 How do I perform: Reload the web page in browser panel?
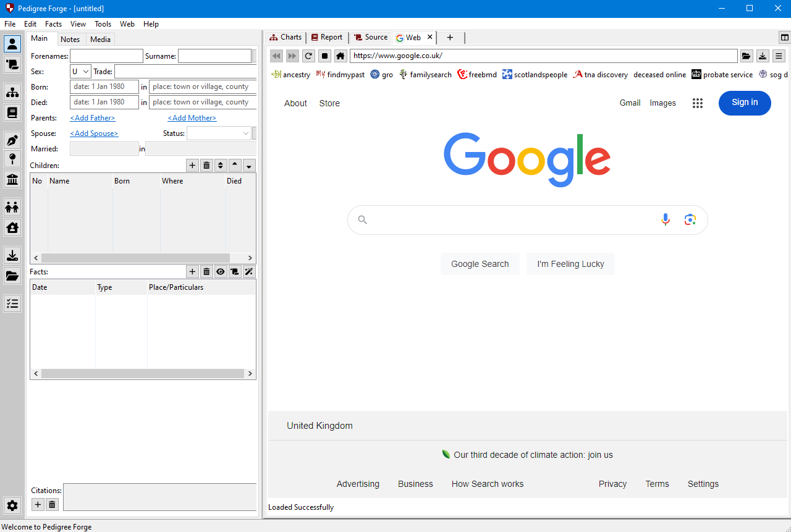(308, 56)
